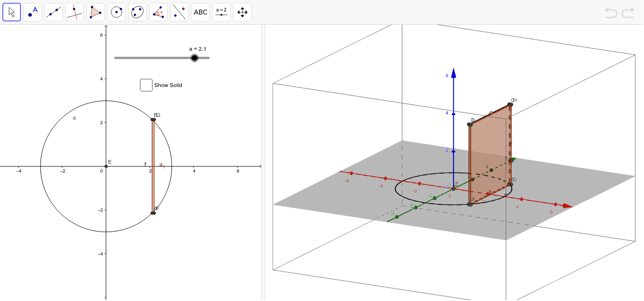Activate the Line through two points tool
Viewport: 644px width, 301px height.
(x=54, y=12)
